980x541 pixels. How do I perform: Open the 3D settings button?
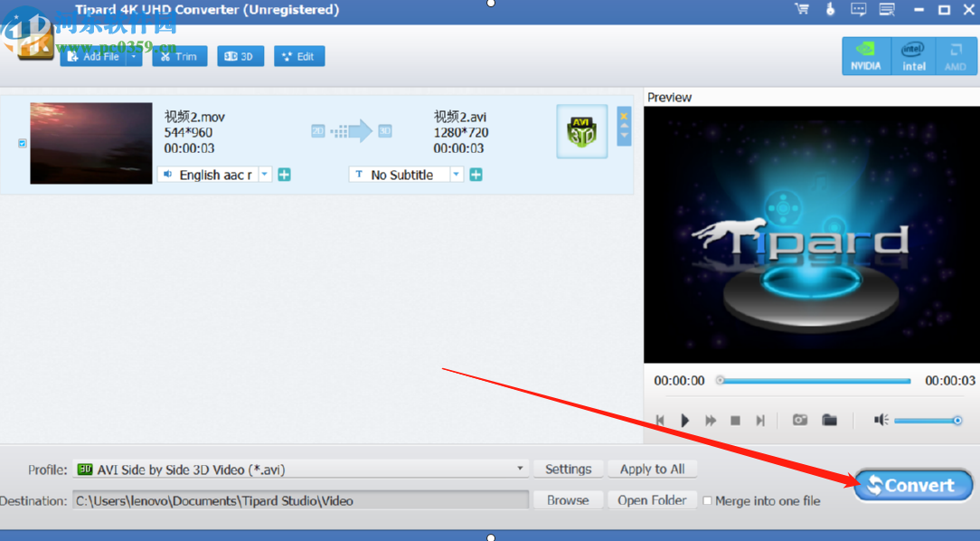(240, 56)
